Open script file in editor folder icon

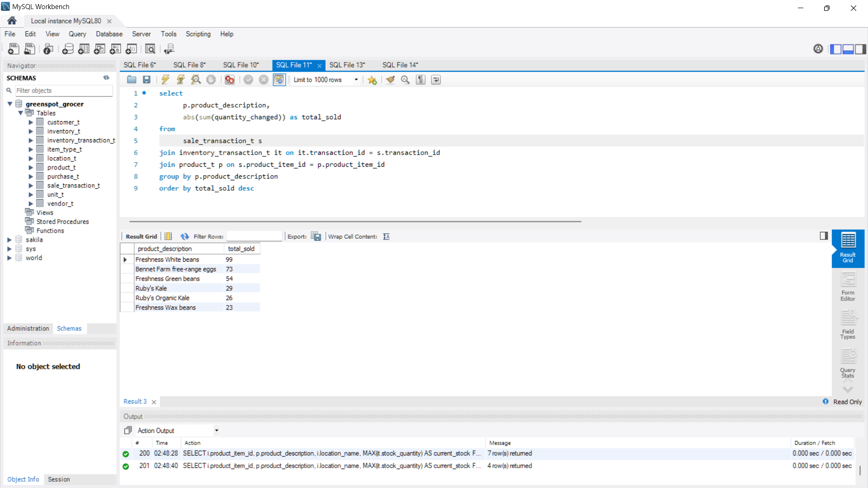pos(132,80)
